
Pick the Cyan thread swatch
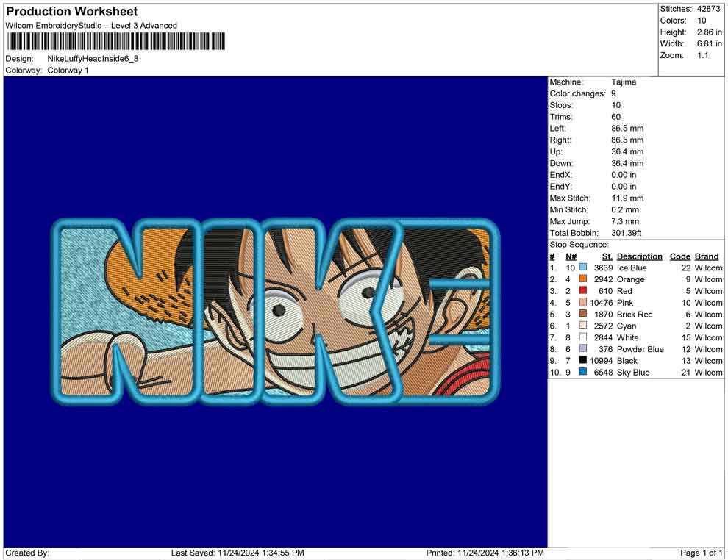[x=582, y=326]
